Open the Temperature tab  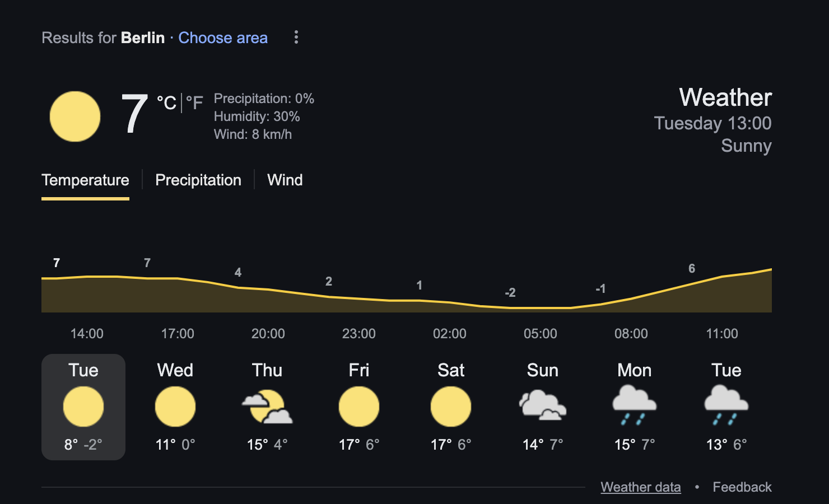(85, 180)
